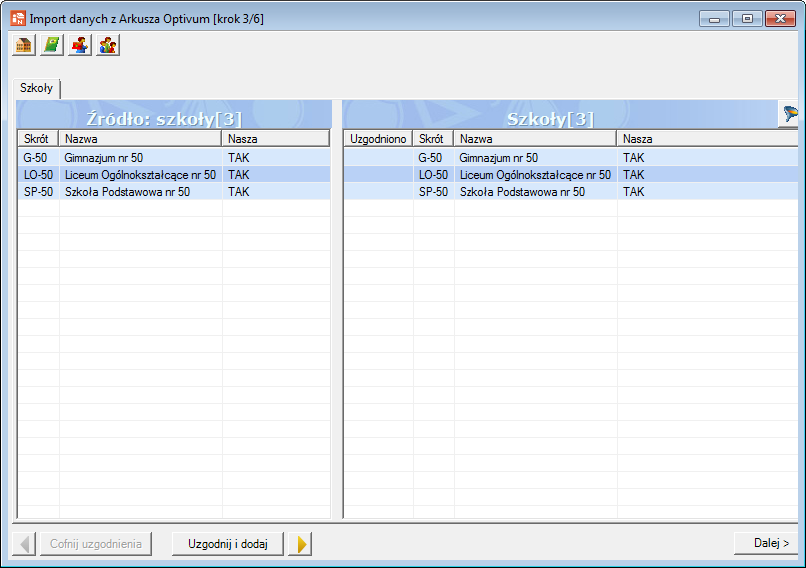This screenshot has height=568, width=806.
Task: Click Nasza header in right Szkoły table
Action: coord(707,139)
